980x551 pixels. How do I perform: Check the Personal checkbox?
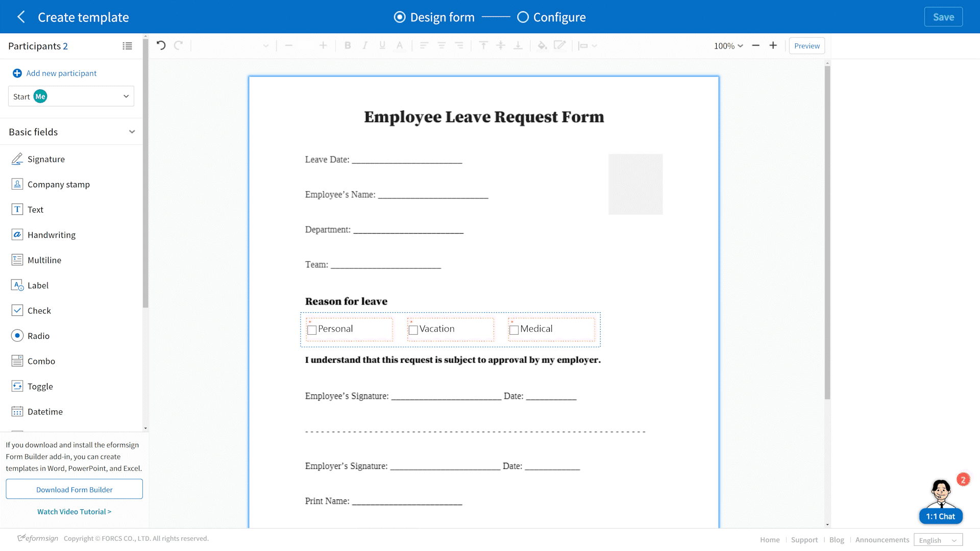312,330
